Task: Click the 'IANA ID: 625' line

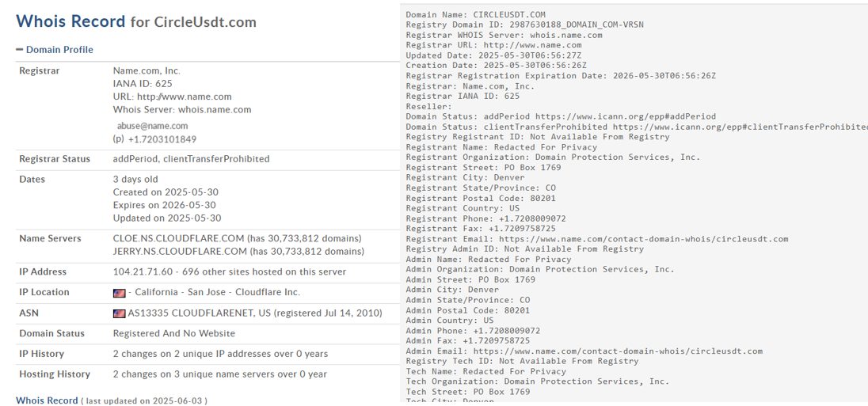Action: click(143, 84)
